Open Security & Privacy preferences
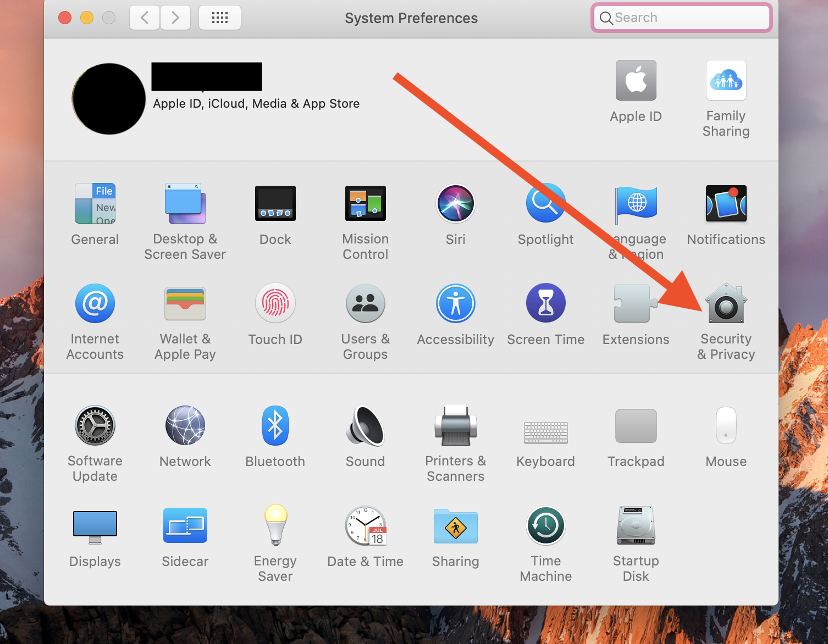 click(x=726, y=303)
